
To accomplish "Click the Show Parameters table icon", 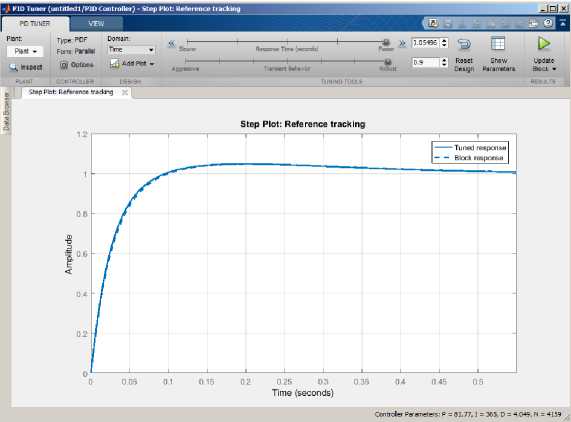I will 497,44.
